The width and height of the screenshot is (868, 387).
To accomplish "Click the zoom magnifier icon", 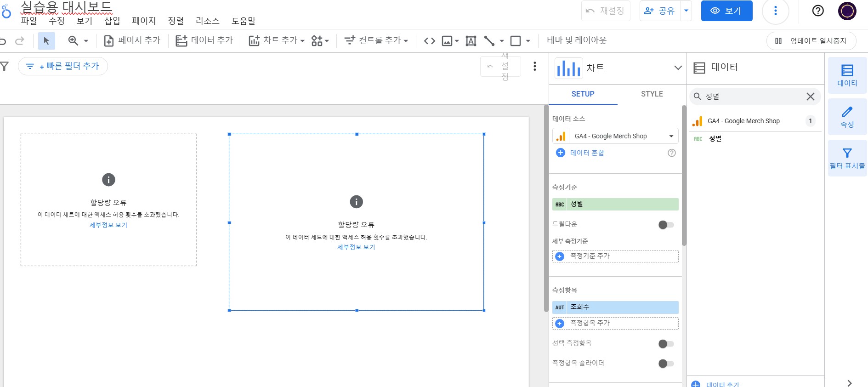I will point(73,41).
